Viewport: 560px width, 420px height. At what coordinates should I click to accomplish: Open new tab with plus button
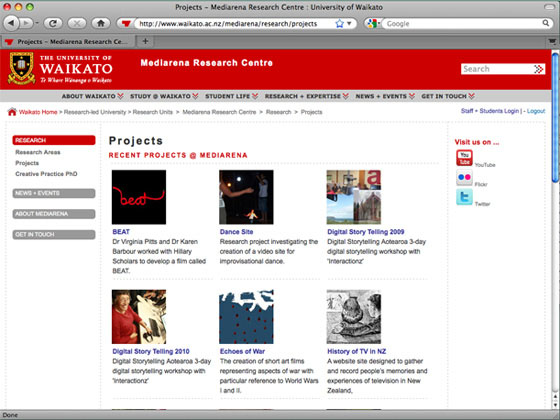145,41
